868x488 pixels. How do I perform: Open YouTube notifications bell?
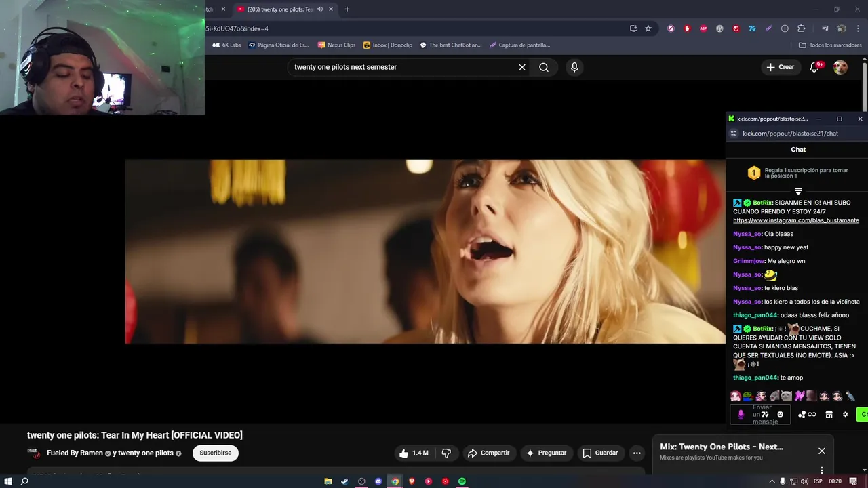tap(815, 67)
